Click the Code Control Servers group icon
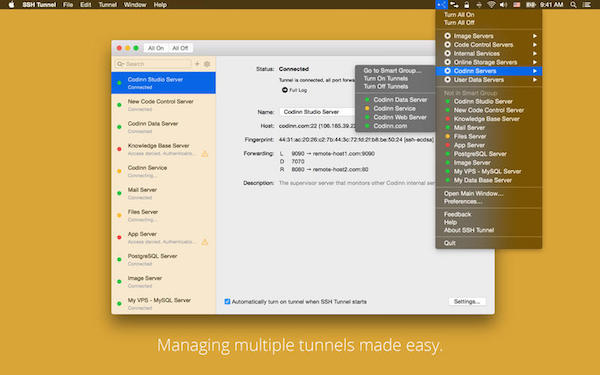Image resolution: width=600 pixels, height=375 pixels. click(x=447, y=45)
